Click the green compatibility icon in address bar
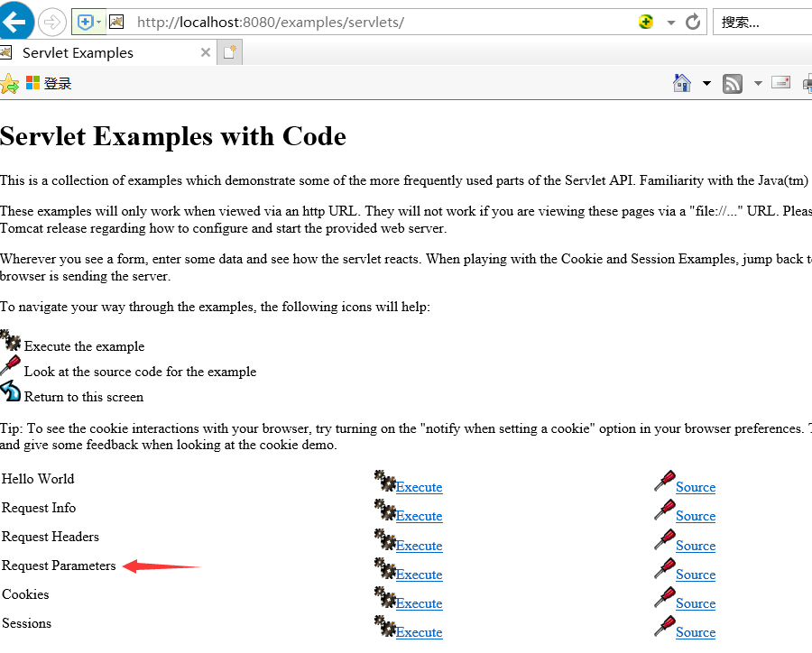Viewport: 812px width, 653px height. (x=646, y=22)
